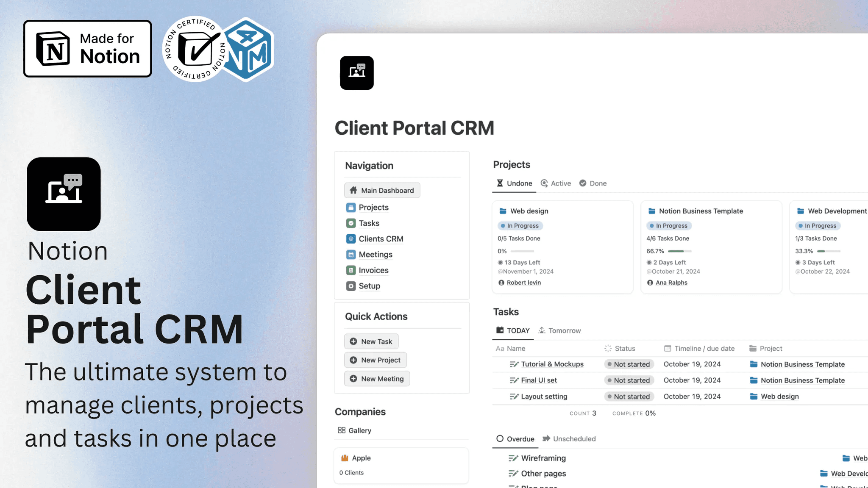Click the Invoices icon in Navigation
This screenshot has height=488, width=868.
pyautogui.click(x=351, y=270)
